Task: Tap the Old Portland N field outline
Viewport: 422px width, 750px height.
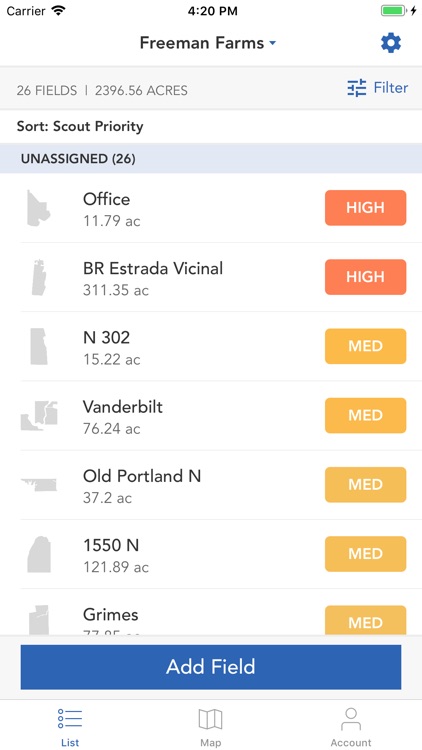Action: coord(39,485)
